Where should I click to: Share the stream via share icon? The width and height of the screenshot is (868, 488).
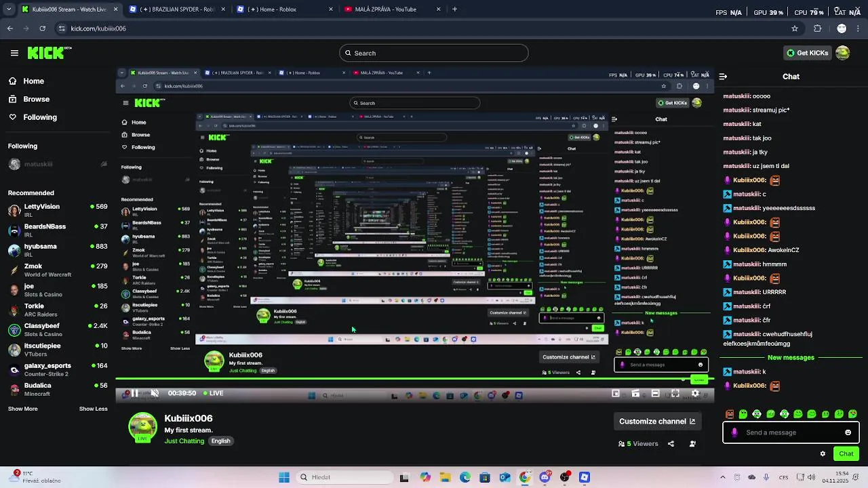coord(671,444)
